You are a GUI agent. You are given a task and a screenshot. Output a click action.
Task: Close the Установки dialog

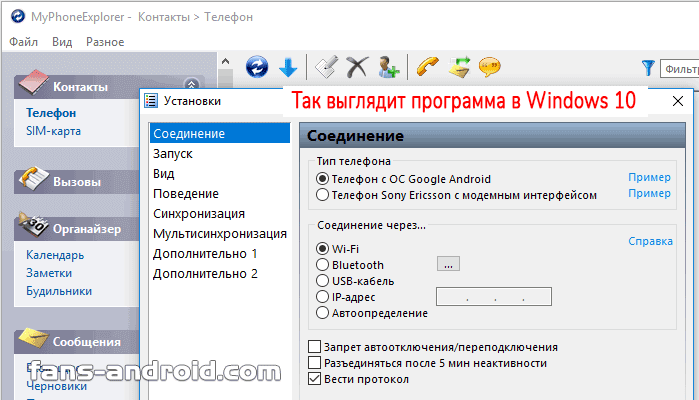678,101
